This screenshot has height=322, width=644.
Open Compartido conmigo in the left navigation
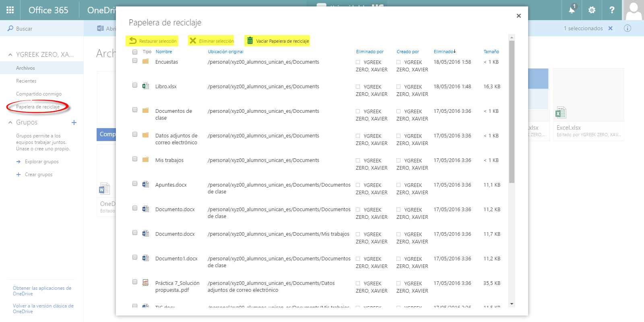39,94
